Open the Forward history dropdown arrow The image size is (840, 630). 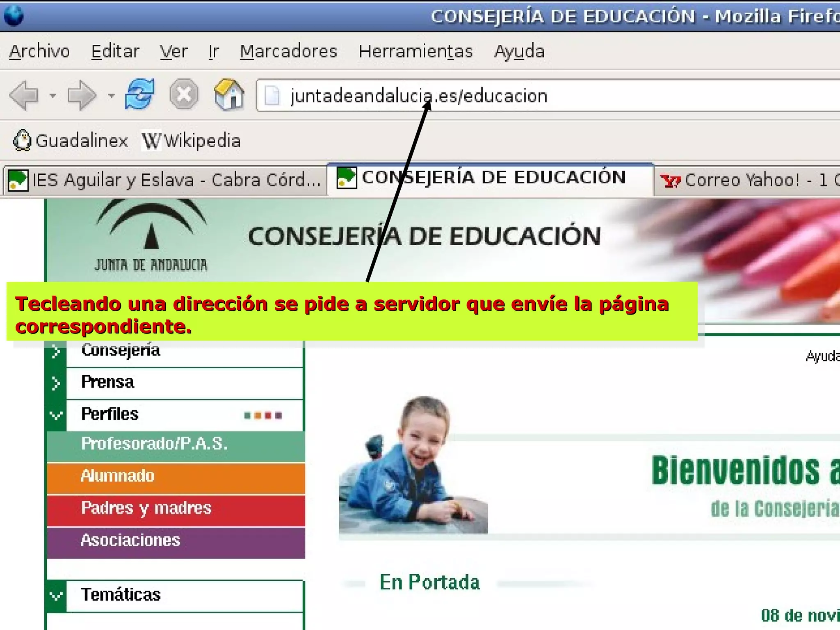[x=111, y=96]
